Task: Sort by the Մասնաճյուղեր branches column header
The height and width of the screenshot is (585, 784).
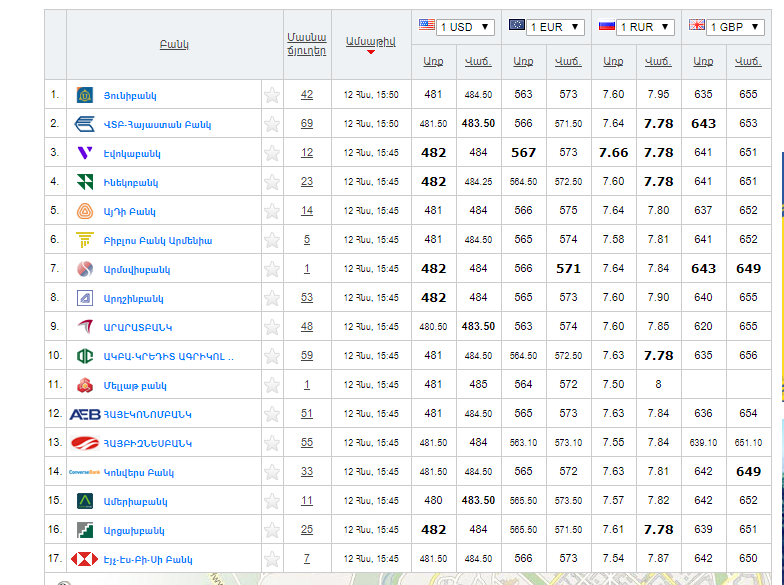Action: click(x=307, y=44)
